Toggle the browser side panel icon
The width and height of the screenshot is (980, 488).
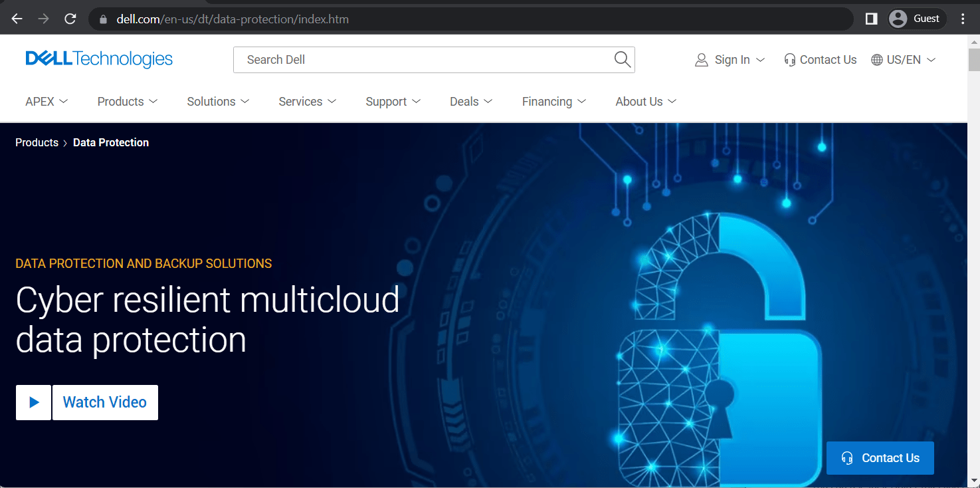click(x=871, y=19)
